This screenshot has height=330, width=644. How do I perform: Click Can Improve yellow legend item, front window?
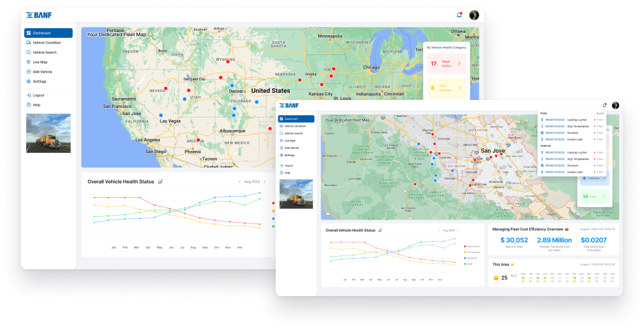pyautogui.click(x=472, y=252)
